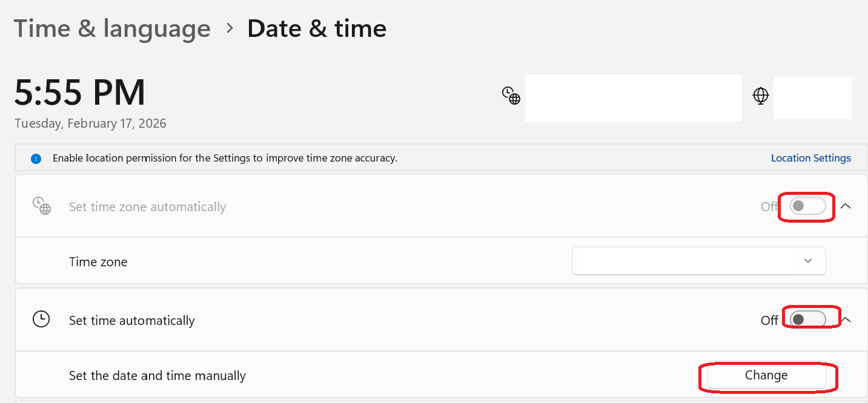868x403 pixels.
Task: Open the Time zone dropdown
Action: (698, 261)
